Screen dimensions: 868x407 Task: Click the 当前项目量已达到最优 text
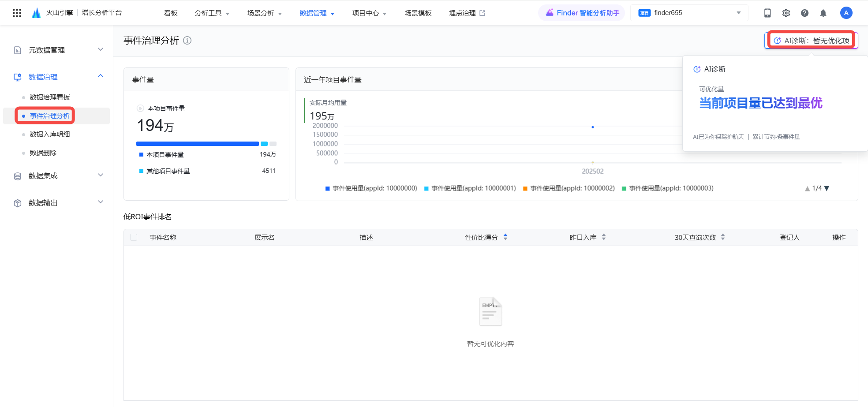click(761, 103)
